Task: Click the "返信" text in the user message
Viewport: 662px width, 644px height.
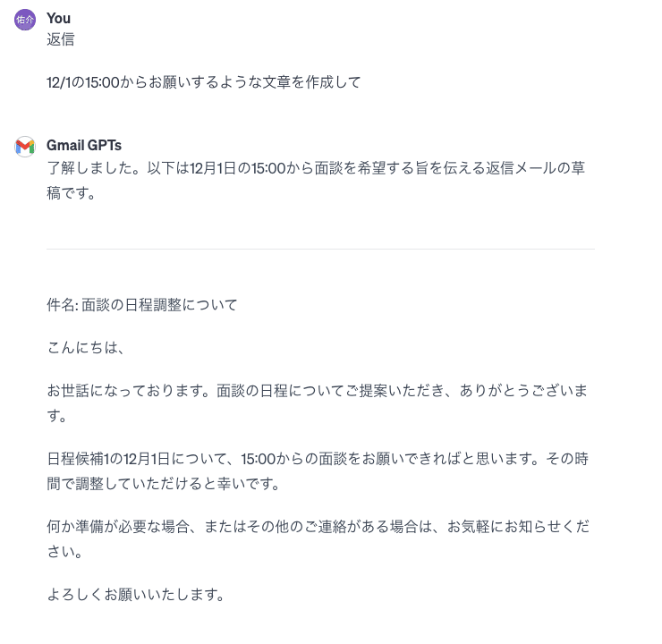Action: pyautogui.click(x=60, y=39)
